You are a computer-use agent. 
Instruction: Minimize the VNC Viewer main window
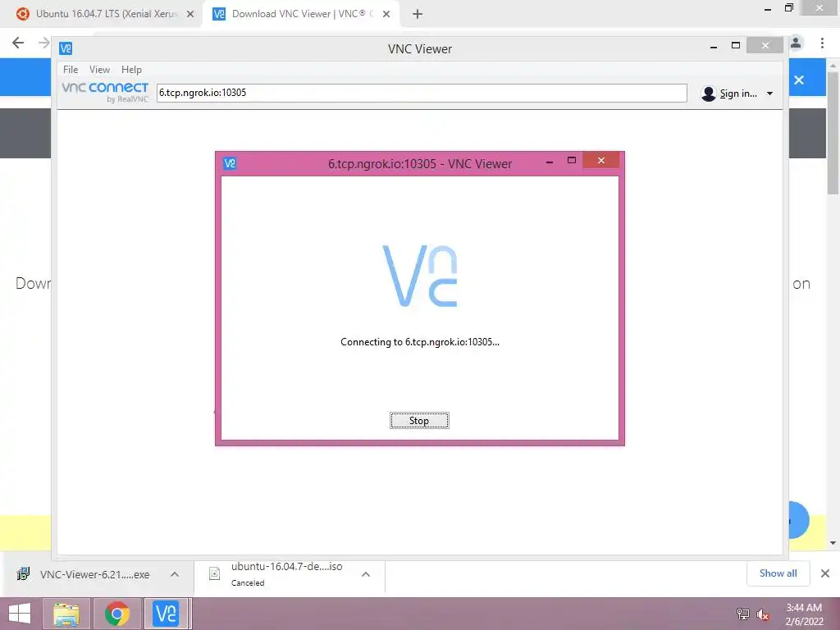click(714, 47)
